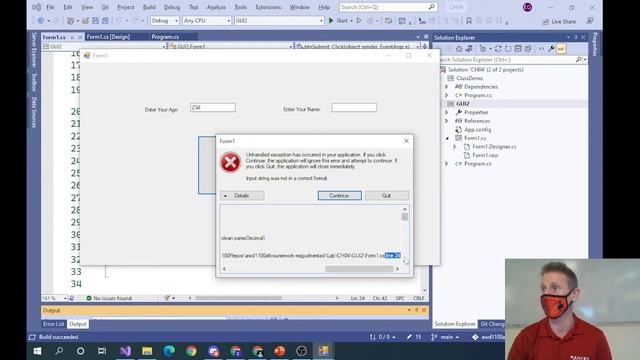Click the Show All Files icon
Image resolution: width=640 pixels, height=360 pixels.
tap(528, 49)
